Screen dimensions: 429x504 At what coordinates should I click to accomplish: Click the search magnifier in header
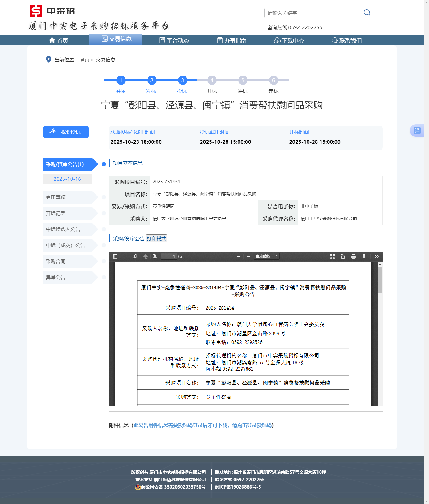[367, 13]
